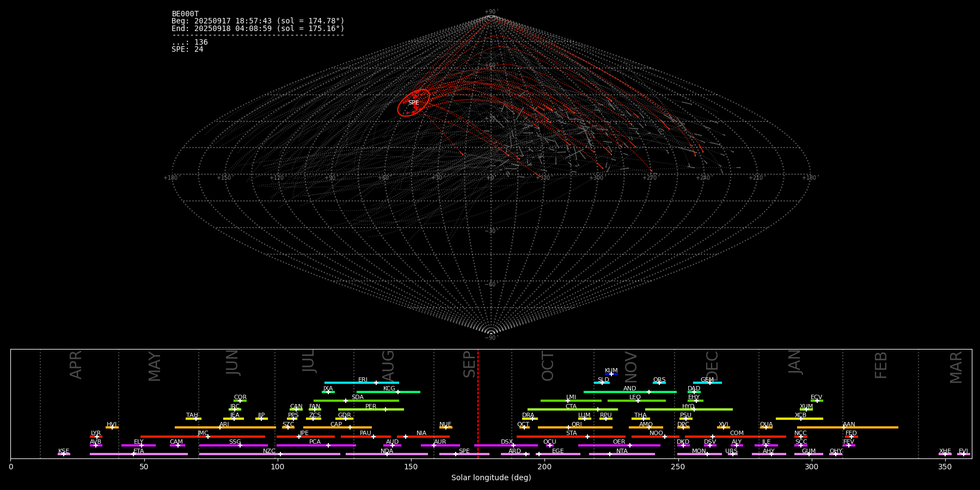980x490 pixels.
Task: Select the CTA shower label
Action: [x=571, y=407]
